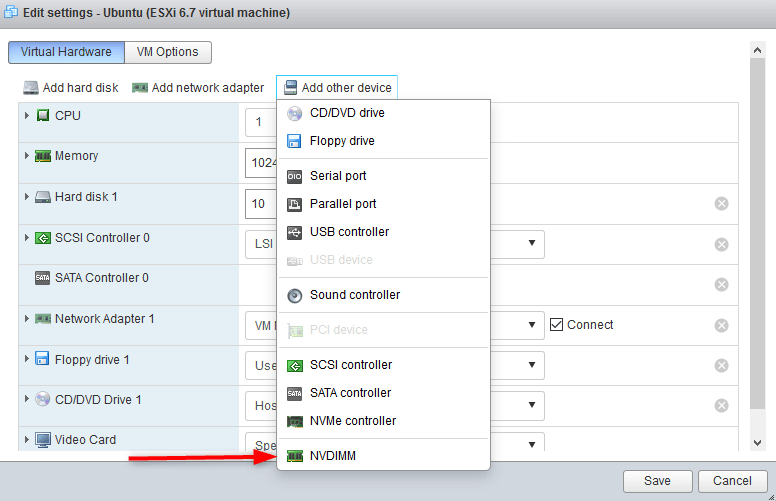Remove Hard disk 1 with its X button
This screenshot has width=776, height=501.
(x=722, y=203)
